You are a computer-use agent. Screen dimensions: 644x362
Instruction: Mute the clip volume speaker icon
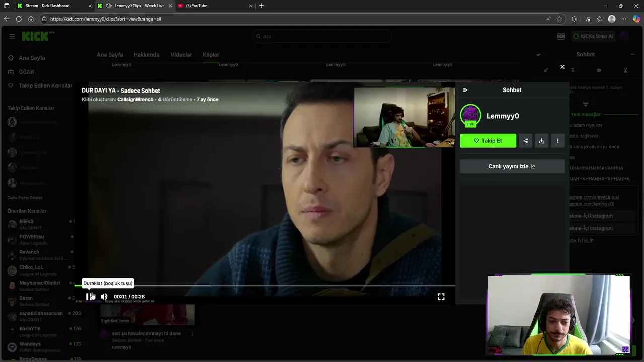[104, 297]
